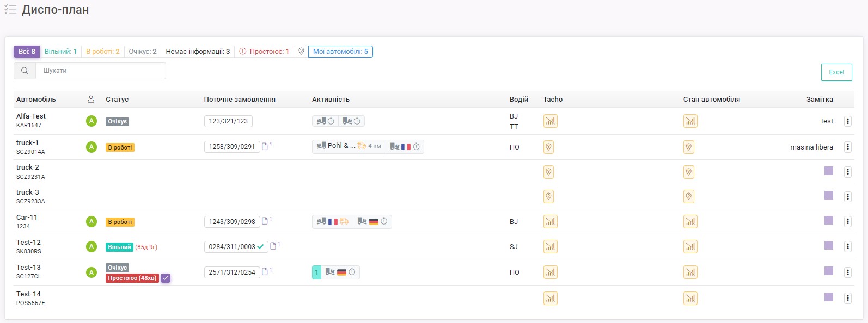Open row menu for truck-2
Viewport: 868px width, 323px height.
pos(847,172)
